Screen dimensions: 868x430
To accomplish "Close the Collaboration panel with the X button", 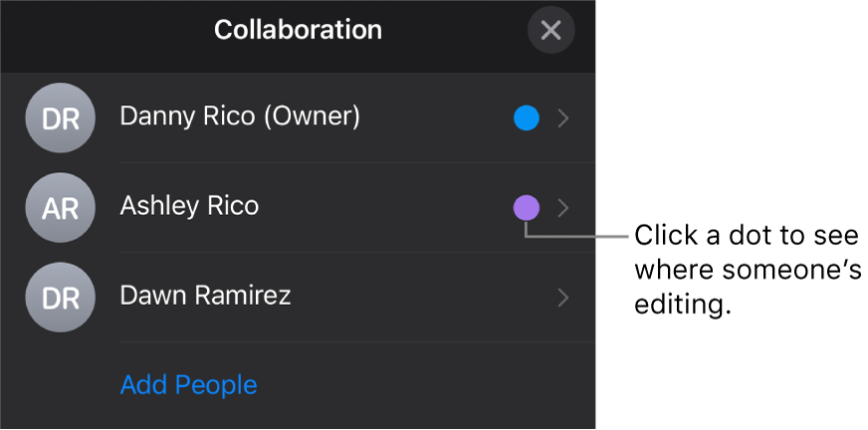I will tap(550, 30).
